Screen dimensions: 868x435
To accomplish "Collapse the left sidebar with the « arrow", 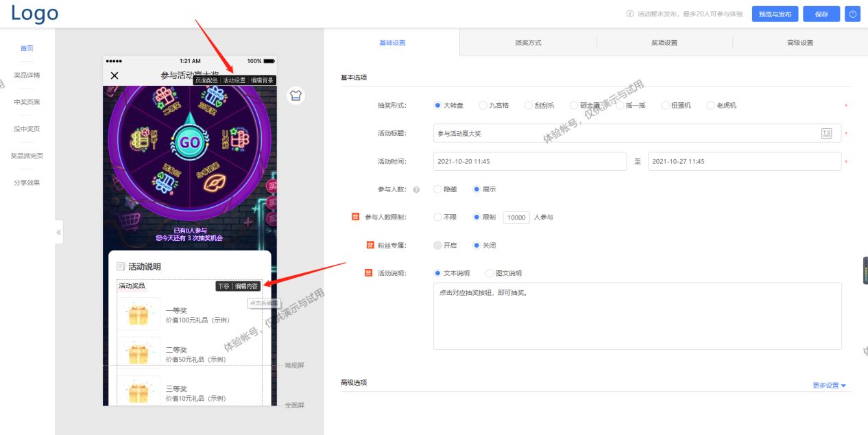I will [x=58, y=231].
